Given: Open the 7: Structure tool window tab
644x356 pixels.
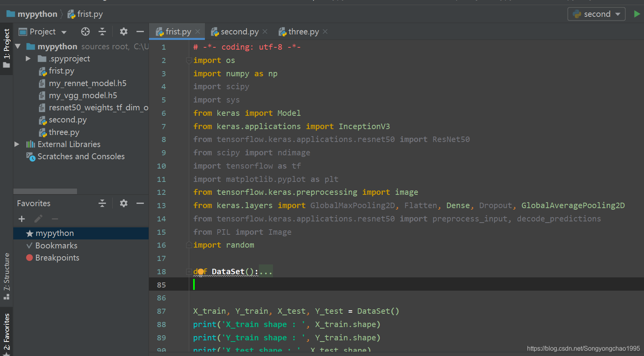Looking at the screenshot, I should pyautogui.click(x=6, y=276).
